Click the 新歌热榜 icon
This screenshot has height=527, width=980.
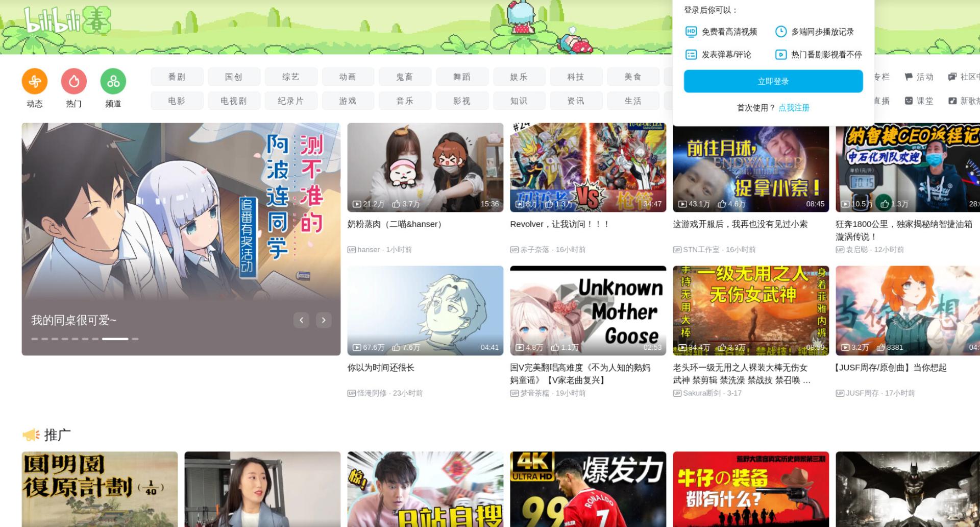click(x=952, y=101)
